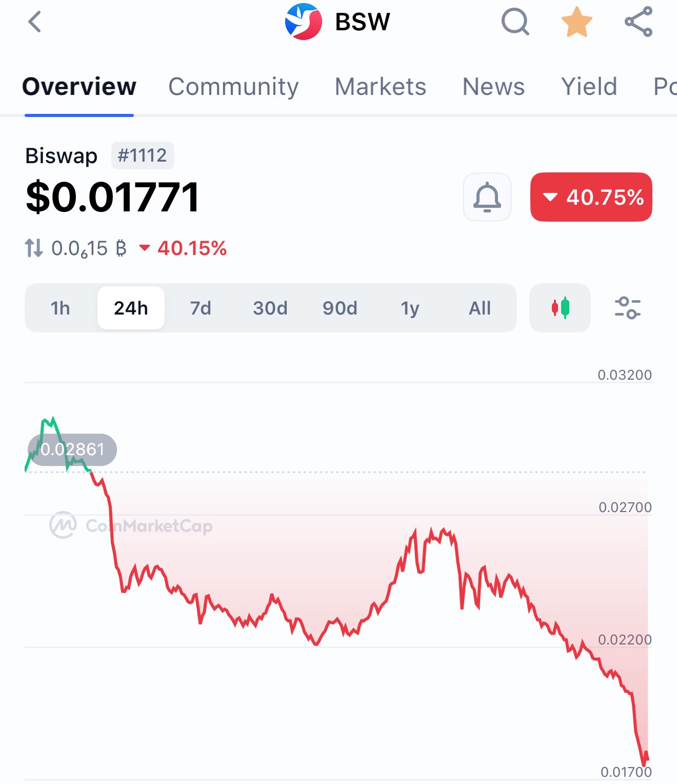
Task: Choose the 30d chart range
Action: coord(270,308)
